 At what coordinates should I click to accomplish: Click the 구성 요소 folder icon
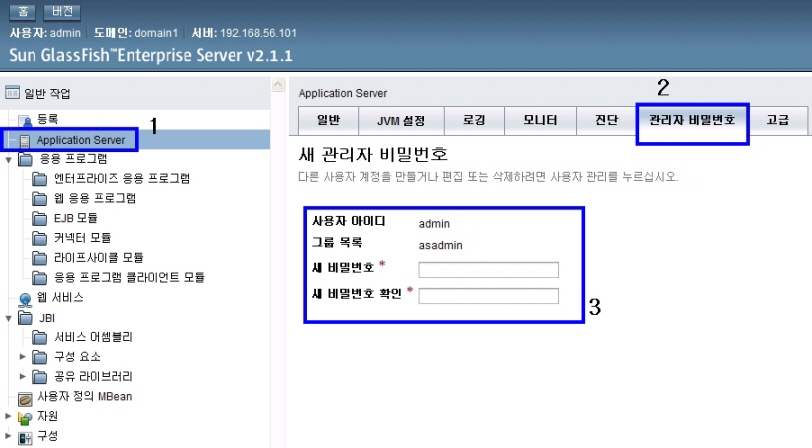39,357
